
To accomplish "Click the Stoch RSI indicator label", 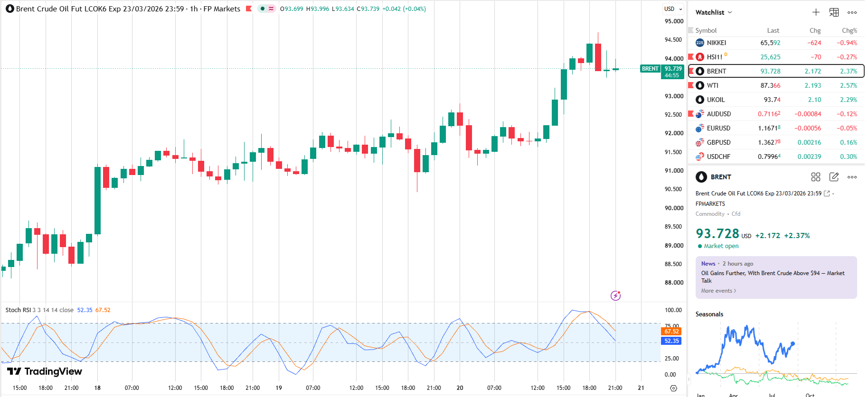I will click(18, 310).
